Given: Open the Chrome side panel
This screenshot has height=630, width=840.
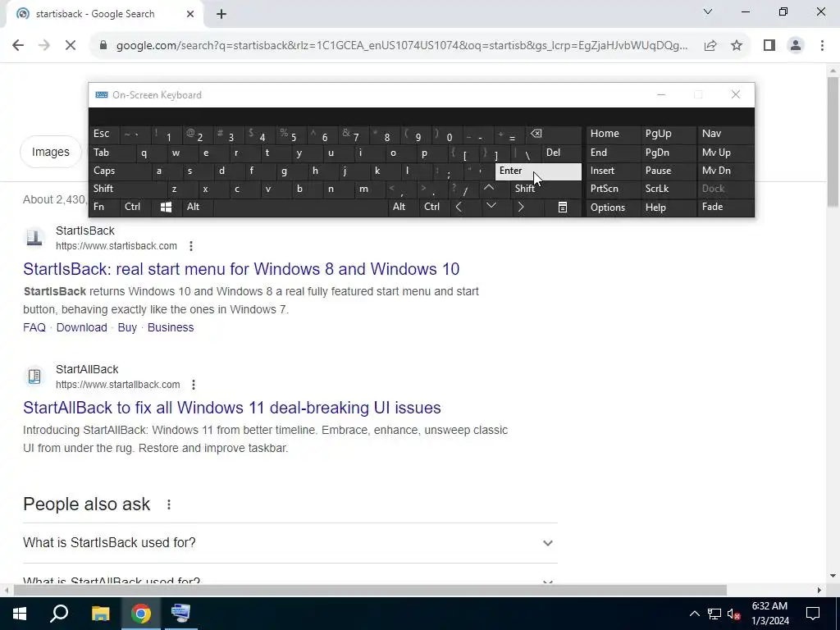Looking at the screenshot, I should click(x=769, y=46).
